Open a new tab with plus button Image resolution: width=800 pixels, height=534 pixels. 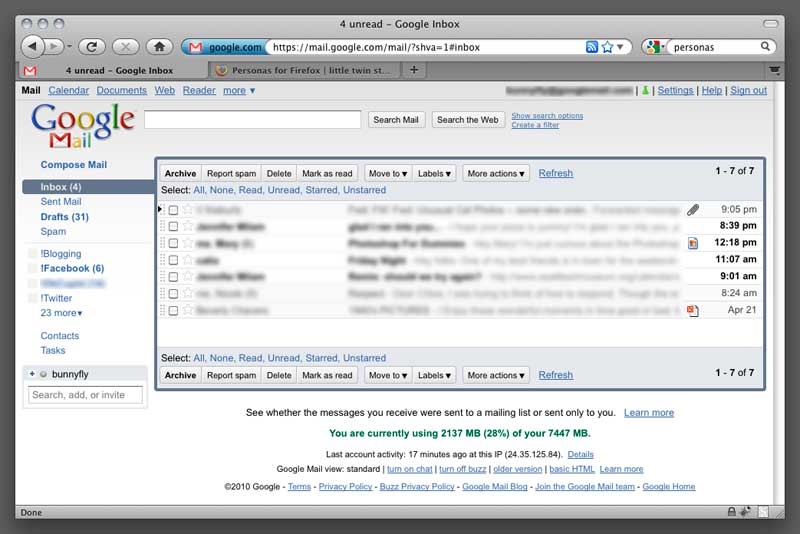point(414,69)
